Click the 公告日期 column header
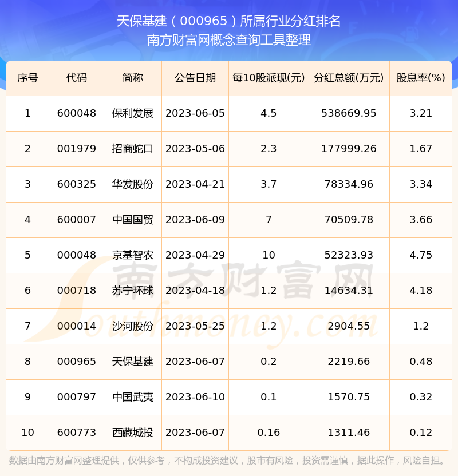458x476 pixels. tap(195, 78)
